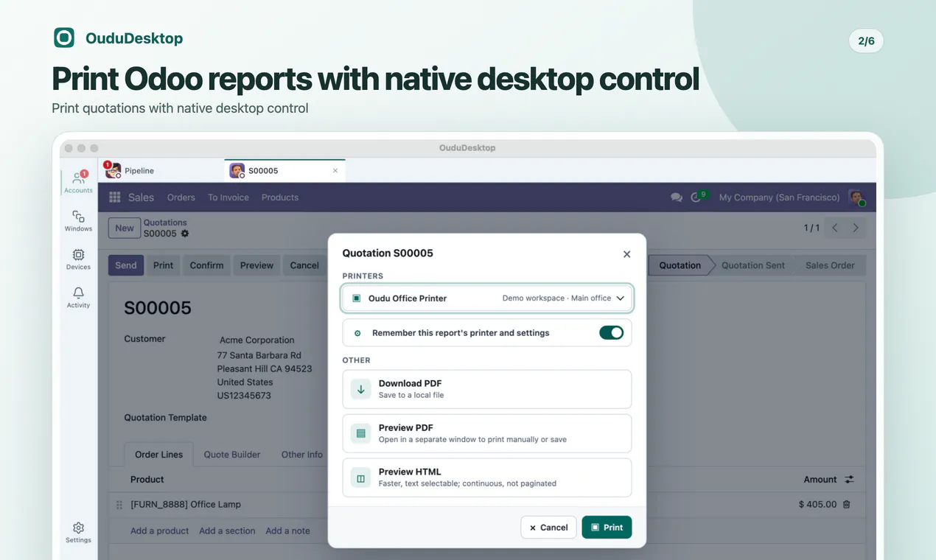Viewport: 936px width, 560px height.
Task: Click the drag handle of Office Lamp row
Action: pos(119,505)
